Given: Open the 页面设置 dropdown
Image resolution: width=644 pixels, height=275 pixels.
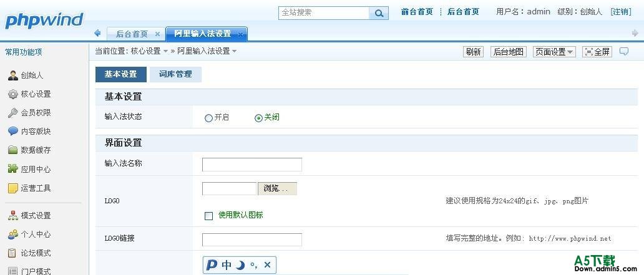Looking at the screenshot, I should point(555,52).
